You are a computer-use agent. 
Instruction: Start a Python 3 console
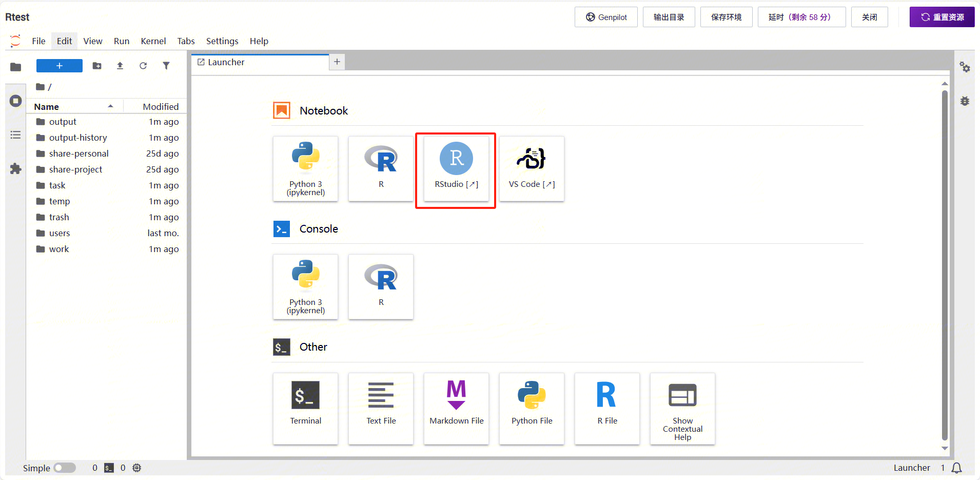305,286
